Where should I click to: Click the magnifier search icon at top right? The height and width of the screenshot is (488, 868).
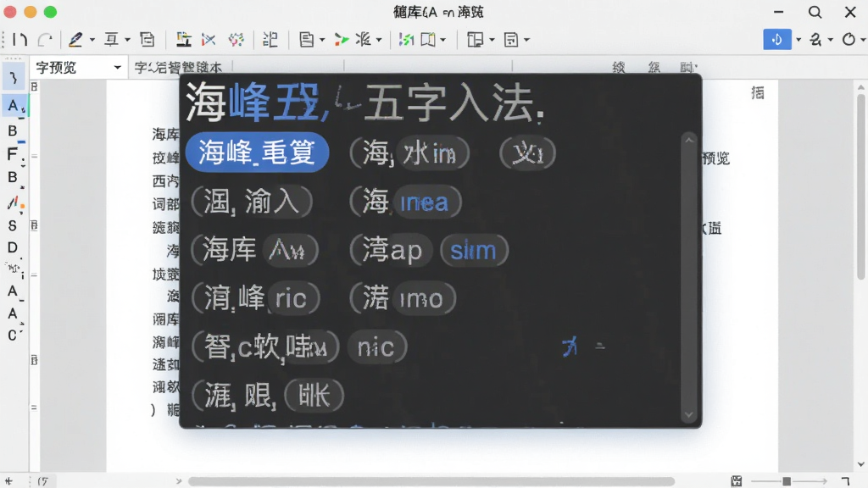tap(815, 12)
